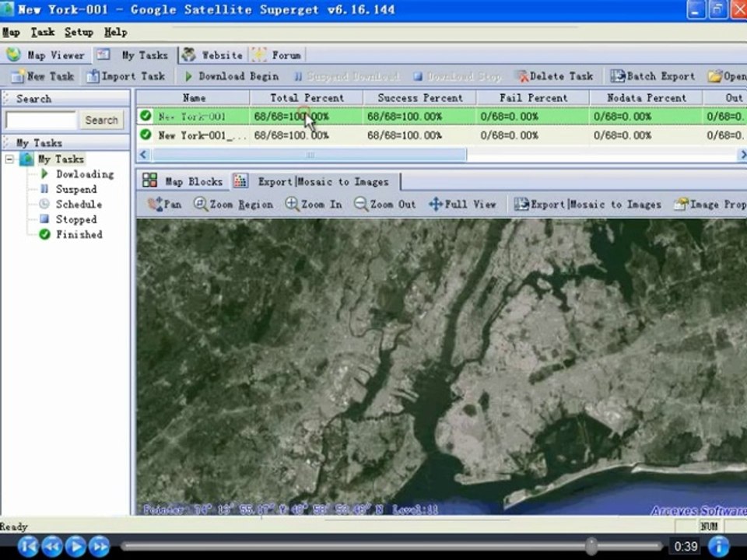The height and width of the screenshot is (560, 747).
Task: Select the Suspend tree item
Action: [76, 189]
